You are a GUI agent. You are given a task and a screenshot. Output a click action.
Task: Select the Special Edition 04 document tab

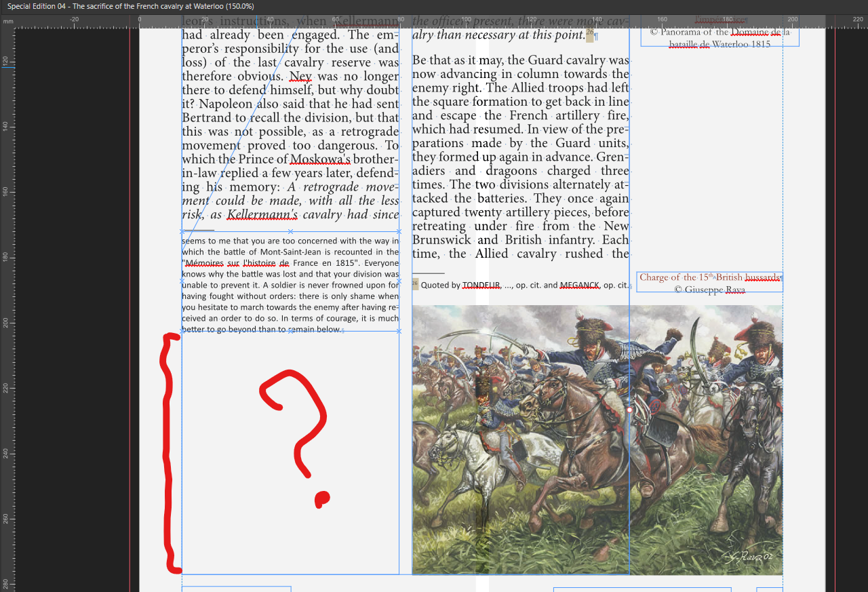click(131, 6)
